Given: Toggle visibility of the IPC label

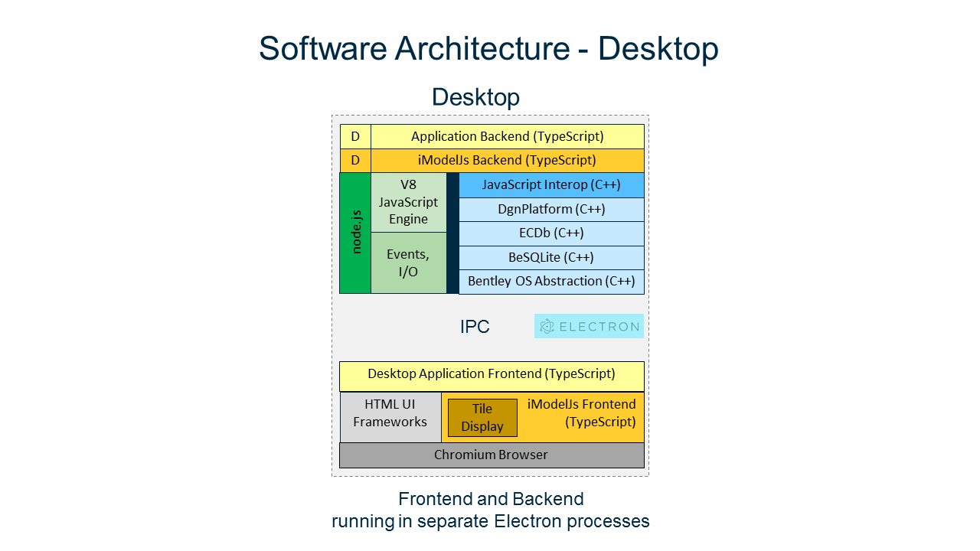Looking at the screenshot, I should [476, 326].
